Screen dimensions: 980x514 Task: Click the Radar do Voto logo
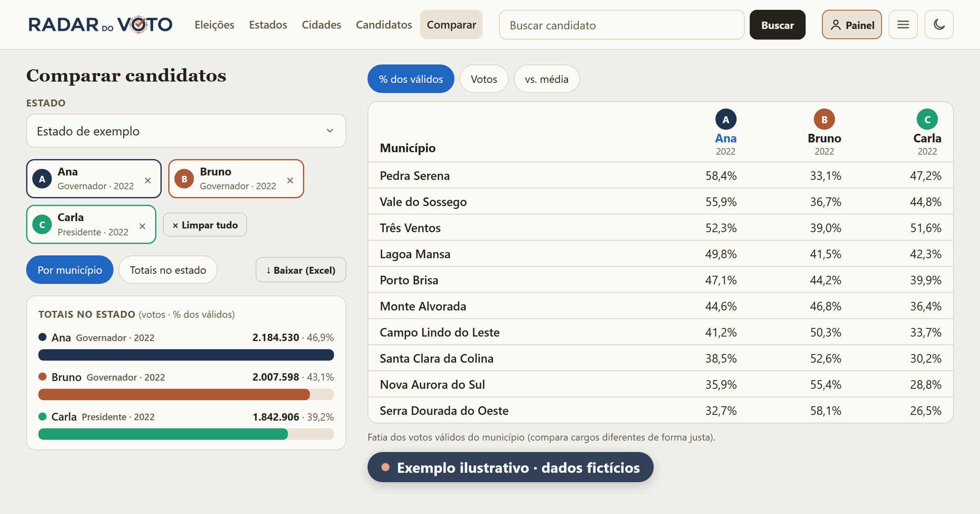pos(100,25)
